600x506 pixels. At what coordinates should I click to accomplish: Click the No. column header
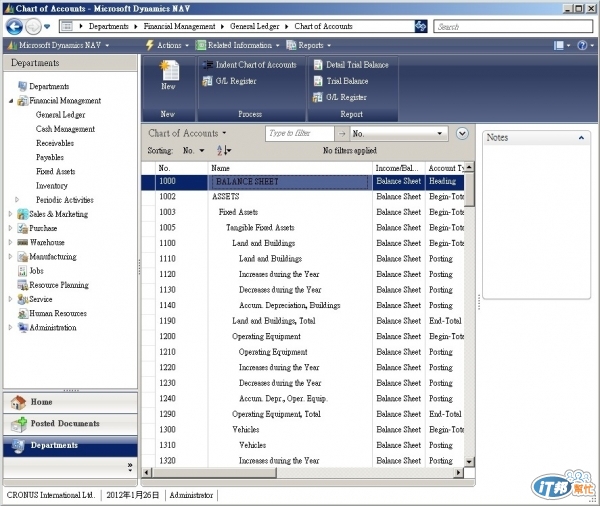coord(181,168)
